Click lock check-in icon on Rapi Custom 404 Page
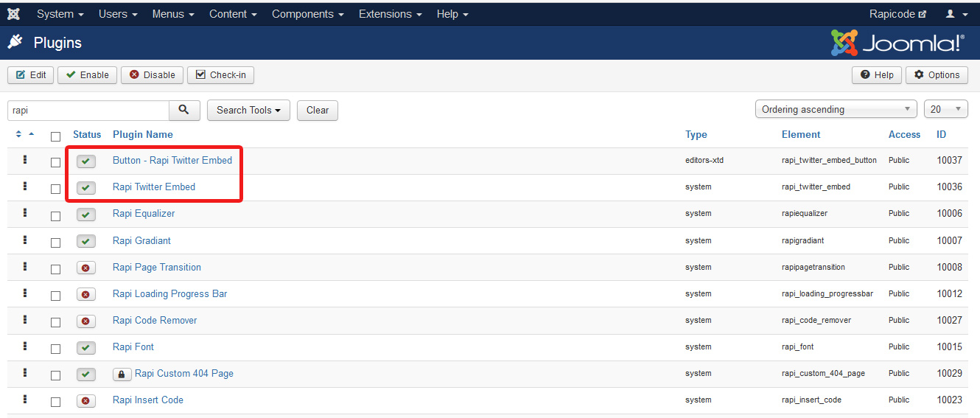The image size is (980, 418). tap(122, 375)
